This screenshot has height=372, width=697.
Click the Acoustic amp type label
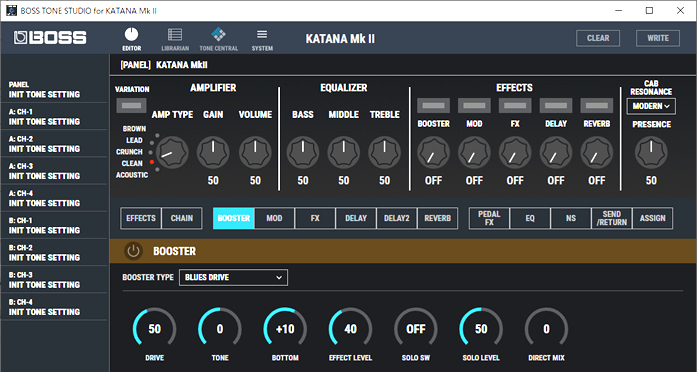[132, 175]
